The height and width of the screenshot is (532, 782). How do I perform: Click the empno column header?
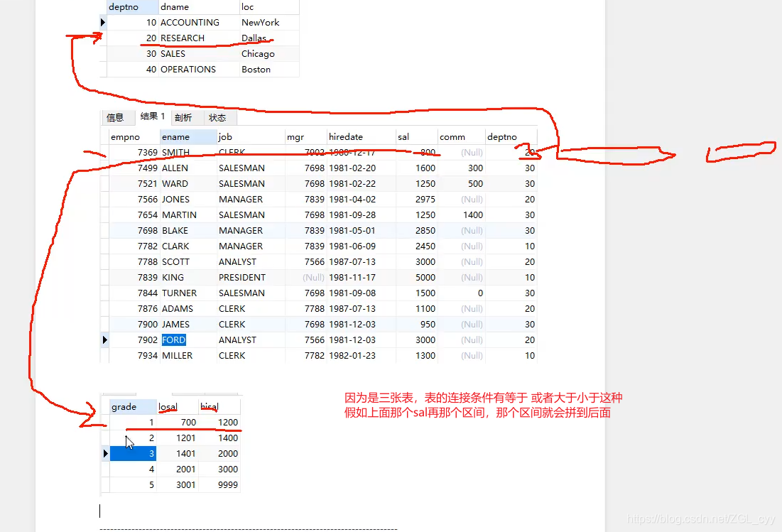click(x=135, y=136)
